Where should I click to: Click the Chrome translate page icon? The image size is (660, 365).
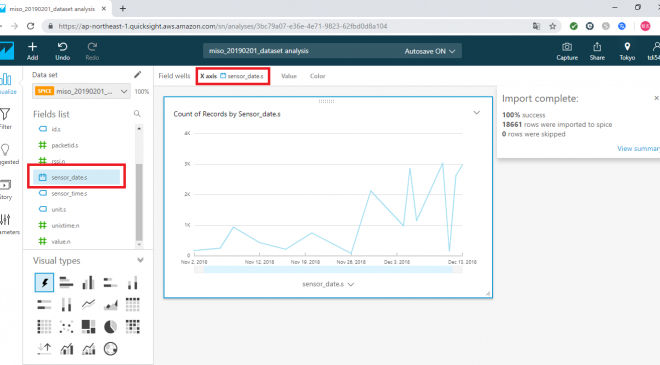tap(536, 26)
